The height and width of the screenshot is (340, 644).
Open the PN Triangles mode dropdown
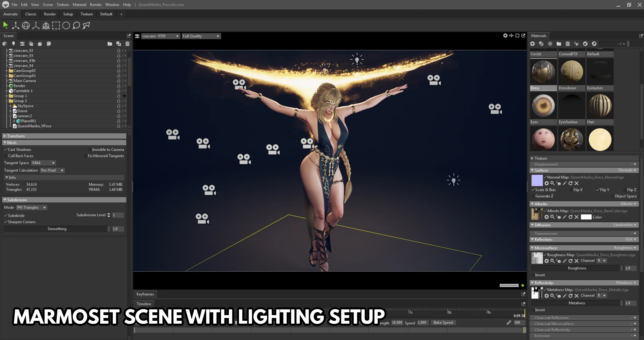31,207
